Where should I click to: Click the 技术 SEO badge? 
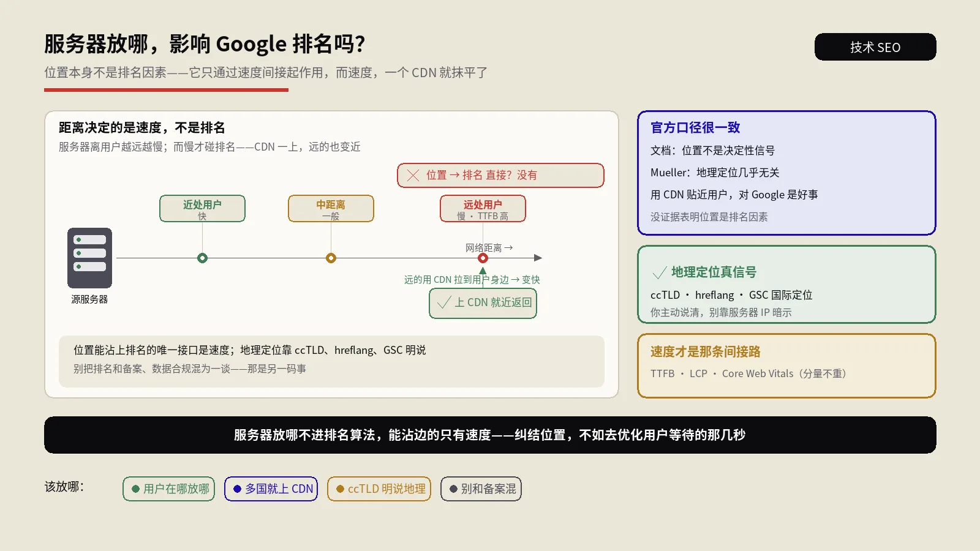875,47
